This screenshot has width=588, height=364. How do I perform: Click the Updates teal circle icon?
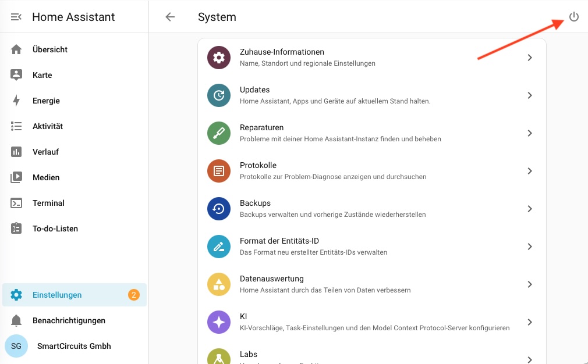pyautogui.click(x=219, y=95)
